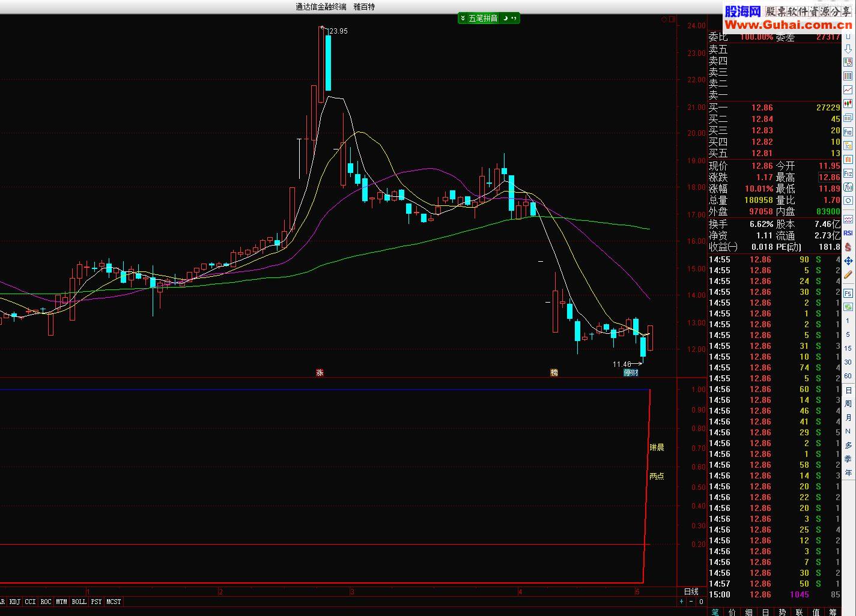Select the candlestick chart icon in right toolbar

pyautogui.click(x=848, y=103)
